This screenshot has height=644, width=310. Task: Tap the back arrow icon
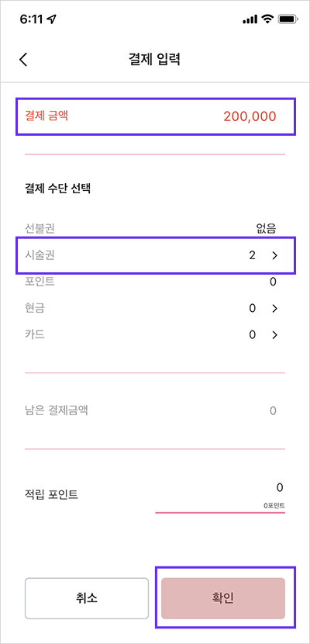[23, 60]
